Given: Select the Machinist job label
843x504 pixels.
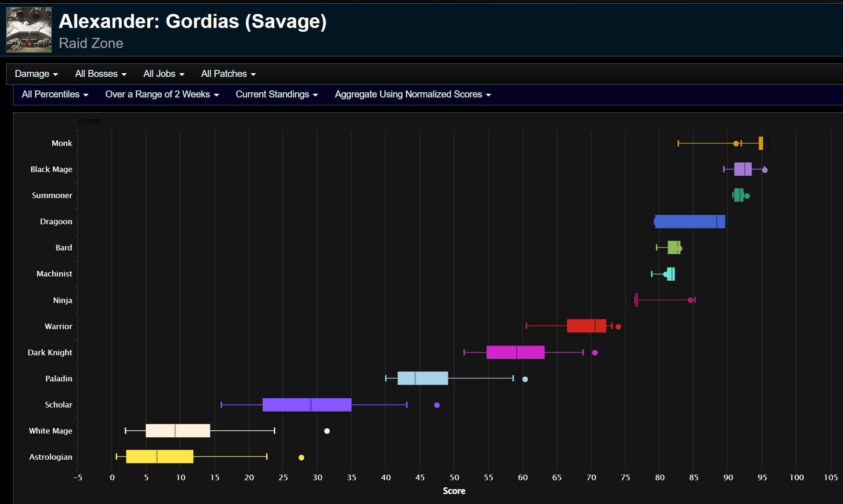Looking at the screenshot, I should (55, 274).
